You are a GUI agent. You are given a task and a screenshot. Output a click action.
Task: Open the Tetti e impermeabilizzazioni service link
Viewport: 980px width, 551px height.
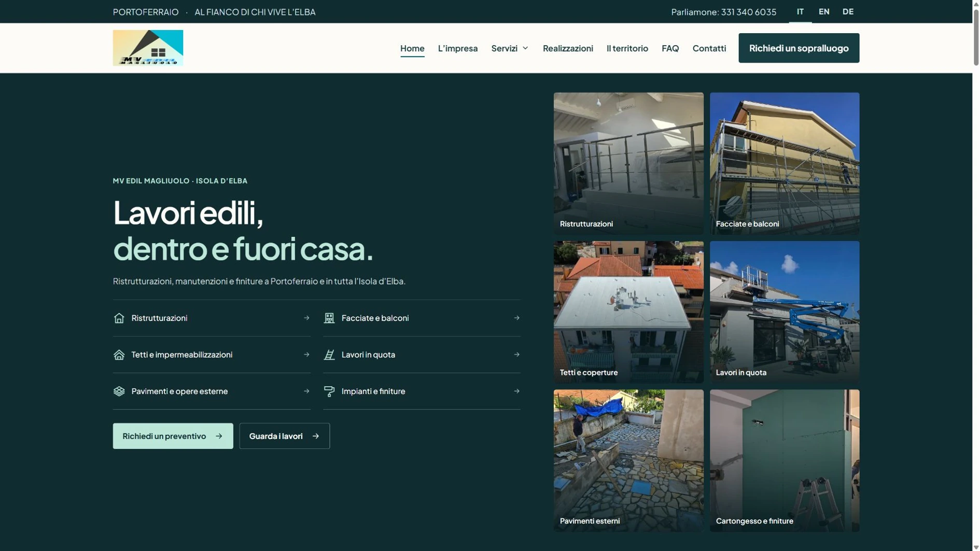tap(212, 355)
